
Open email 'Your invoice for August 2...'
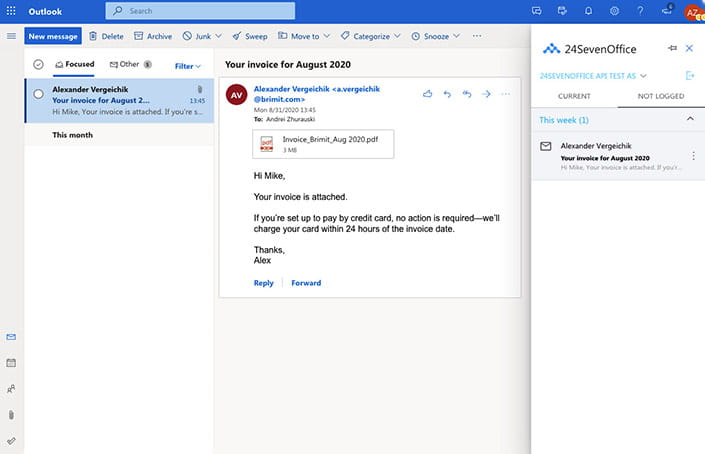[x=120, y=100]
